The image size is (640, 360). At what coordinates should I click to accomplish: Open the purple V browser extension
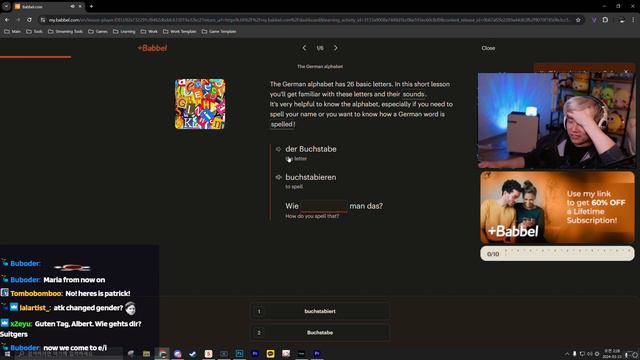594,20
